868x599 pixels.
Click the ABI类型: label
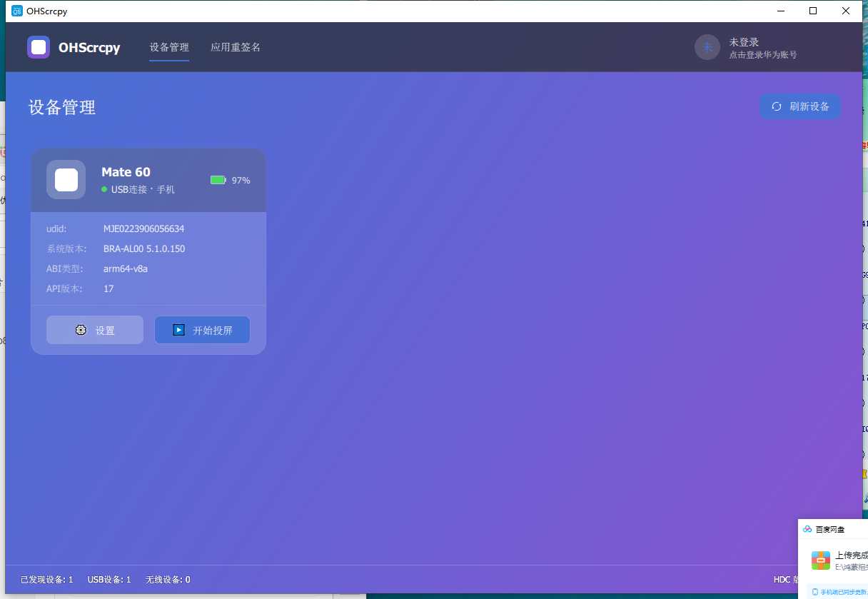pyautogui.click(x=65, y=268)
